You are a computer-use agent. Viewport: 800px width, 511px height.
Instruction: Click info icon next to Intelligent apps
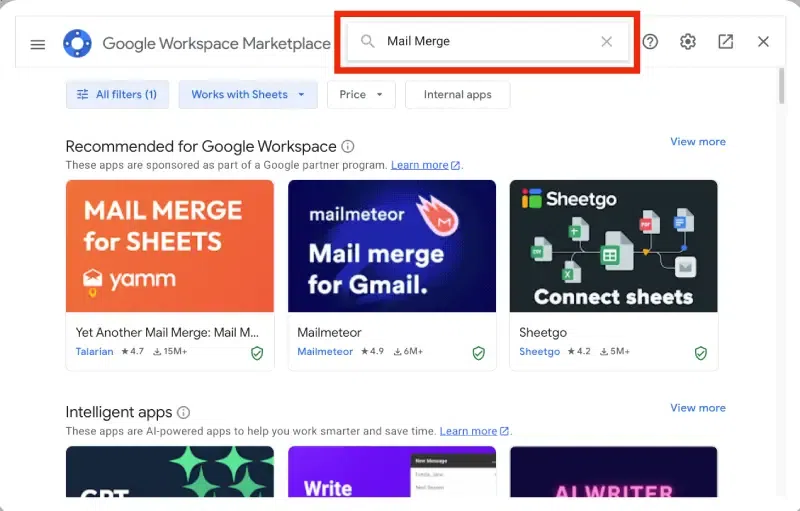(x=184, y=412)
